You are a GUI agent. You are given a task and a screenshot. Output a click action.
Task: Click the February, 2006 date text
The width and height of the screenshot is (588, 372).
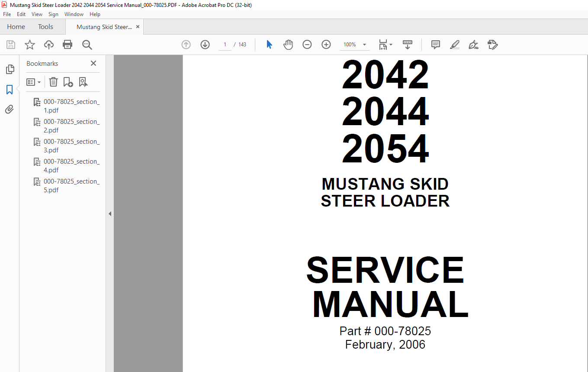coord(385,345)
